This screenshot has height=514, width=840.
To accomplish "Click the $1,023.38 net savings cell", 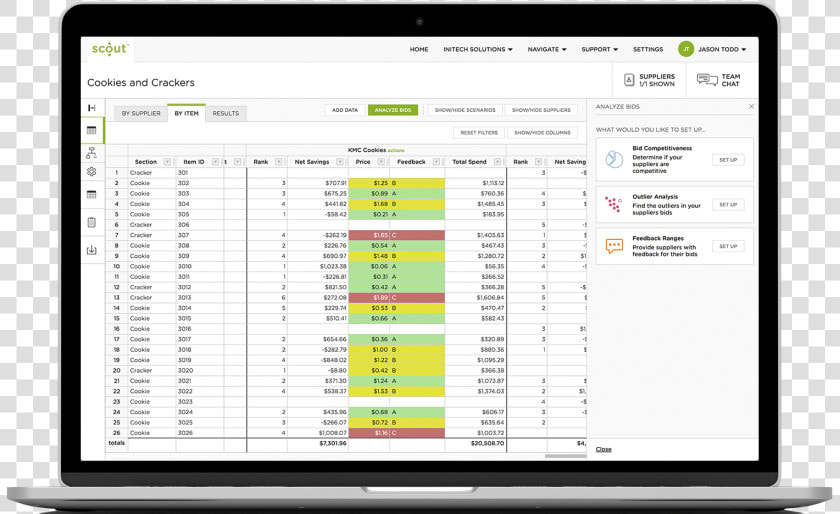I will 318,266.
